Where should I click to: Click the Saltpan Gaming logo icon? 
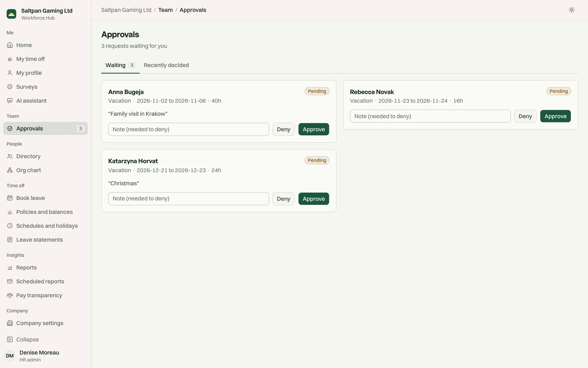11,14
